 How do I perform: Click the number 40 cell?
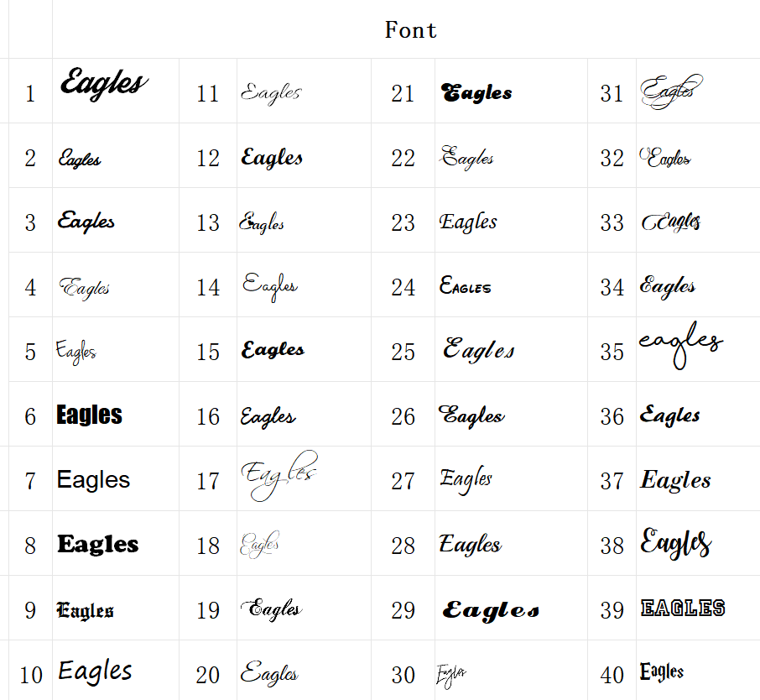point(612,675)
